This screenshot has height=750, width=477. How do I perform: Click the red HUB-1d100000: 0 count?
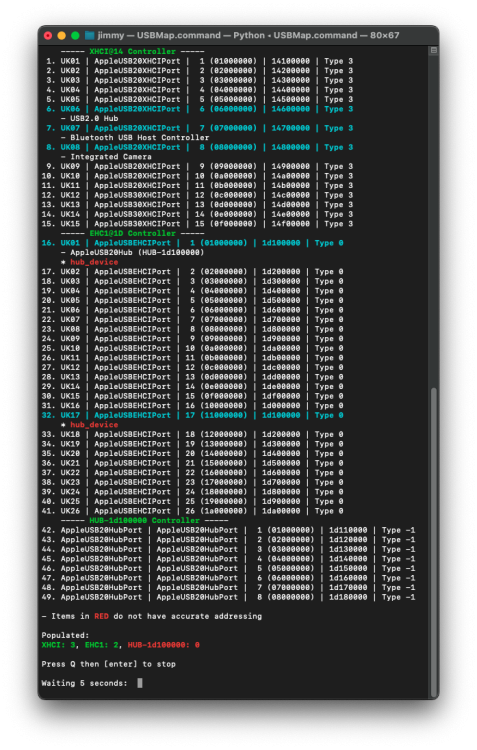164,645
